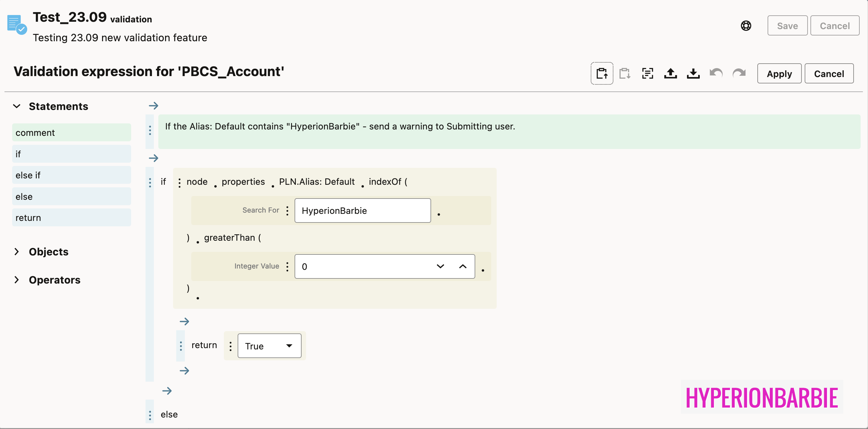868x429 pixels.
Task: Click the redo arrow icon
Action: pyautogui.click(x=739, y=74)
